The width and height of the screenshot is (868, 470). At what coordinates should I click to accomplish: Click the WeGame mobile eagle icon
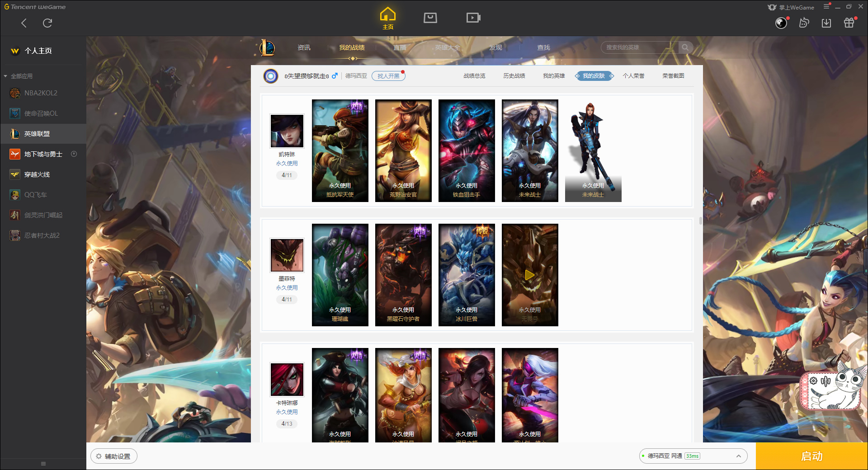tap(772, 7)
